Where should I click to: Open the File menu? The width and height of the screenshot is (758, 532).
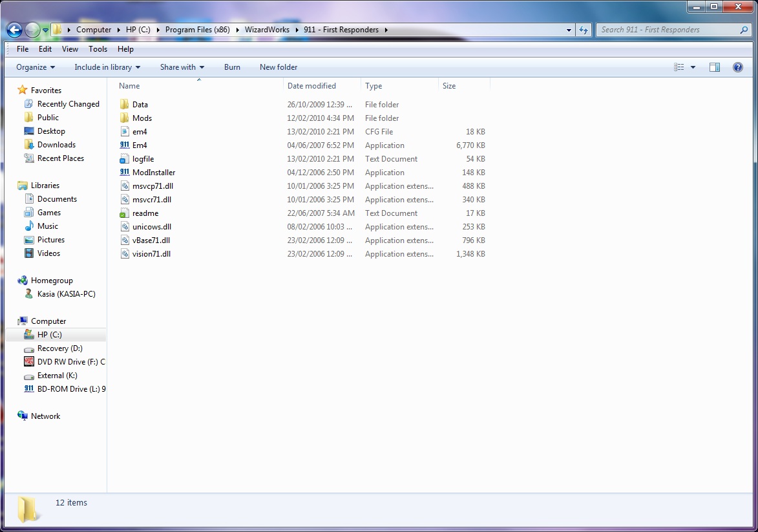click(x=23, y=49)
